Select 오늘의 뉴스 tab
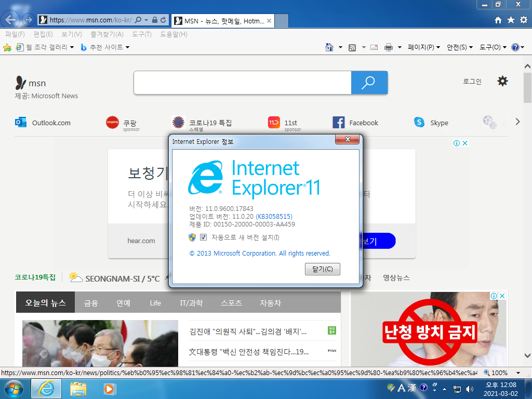The image size is (532, 399). [46, 302]
